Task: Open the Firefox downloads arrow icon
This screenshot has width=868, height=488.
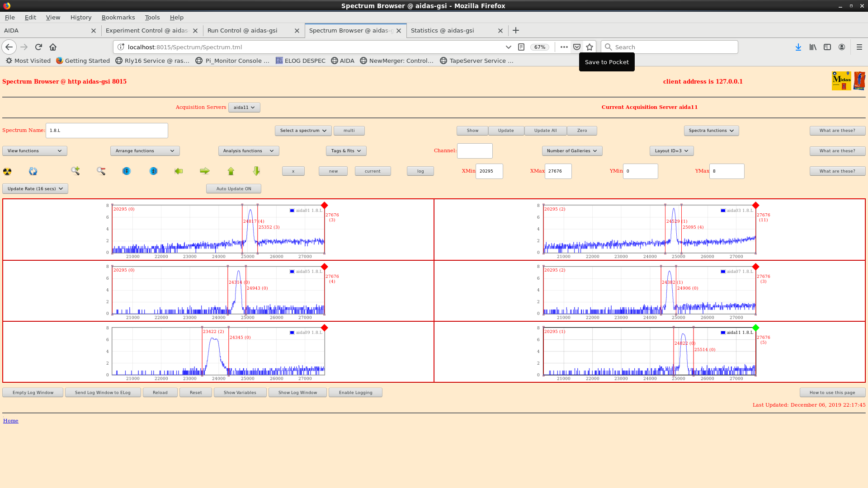Action: click(x=798, y=47)
